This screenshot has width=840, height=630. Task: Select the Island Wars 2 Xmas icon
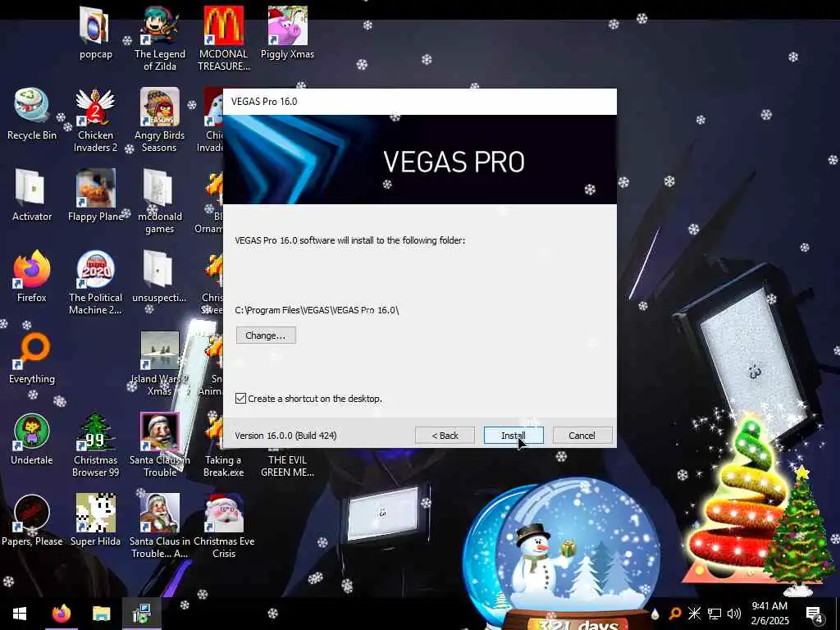159,363
